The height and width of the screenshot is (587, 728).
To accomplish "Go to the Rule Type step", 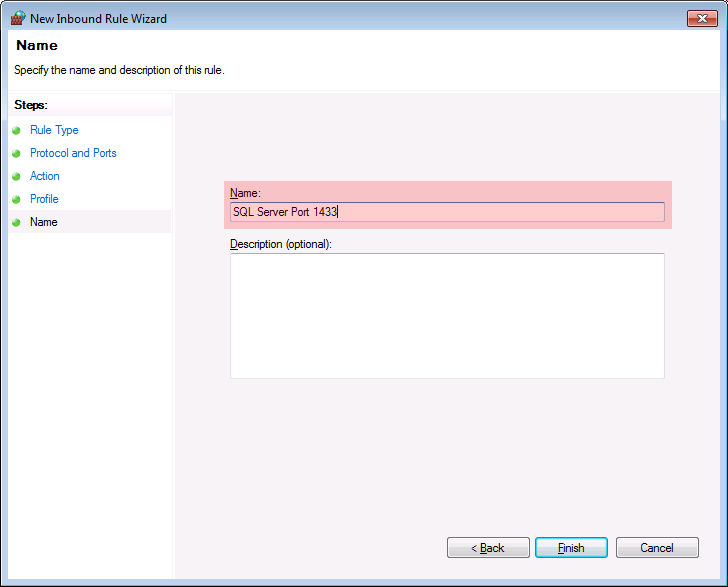I will (54, 130).
